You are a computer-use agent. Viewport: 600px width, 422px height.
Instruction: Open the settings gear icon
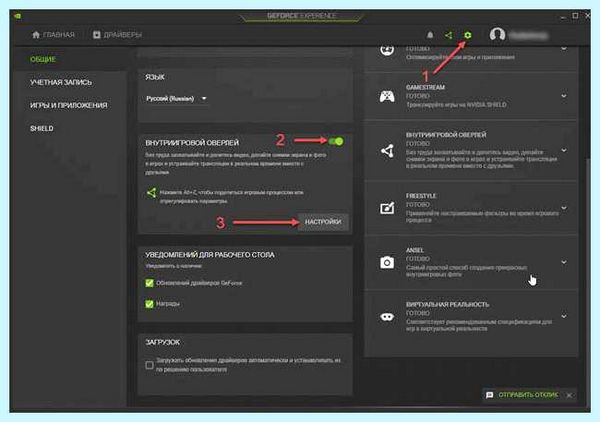pyautogui.click(x=467, y=35)
